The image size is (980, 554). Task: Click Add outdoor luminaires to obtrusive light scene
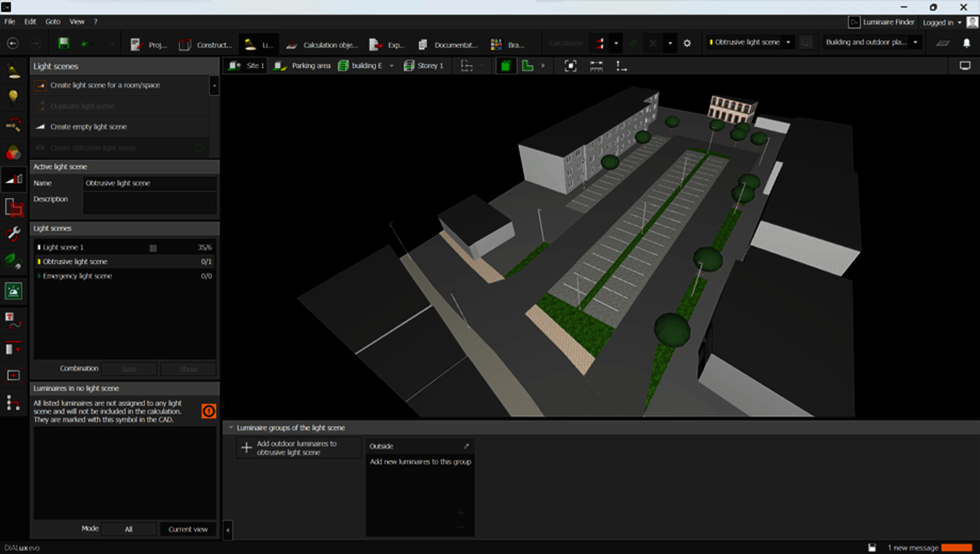(297, 448)
